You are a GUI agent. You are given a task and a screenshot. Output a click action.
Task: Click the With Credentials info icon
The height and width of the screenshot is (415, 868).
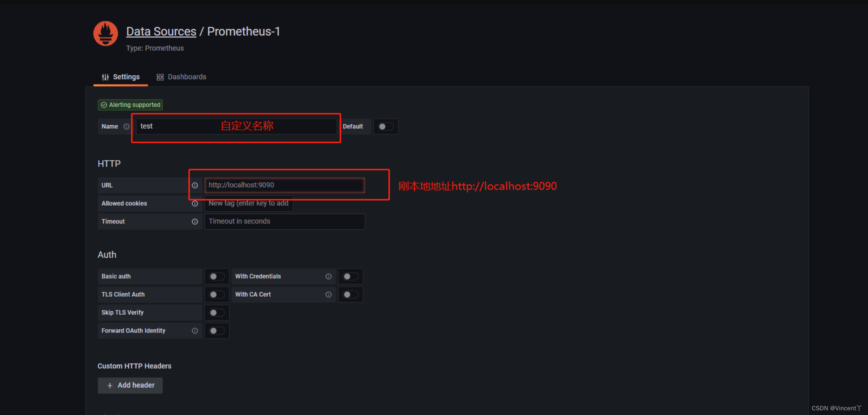coord(328,277)
